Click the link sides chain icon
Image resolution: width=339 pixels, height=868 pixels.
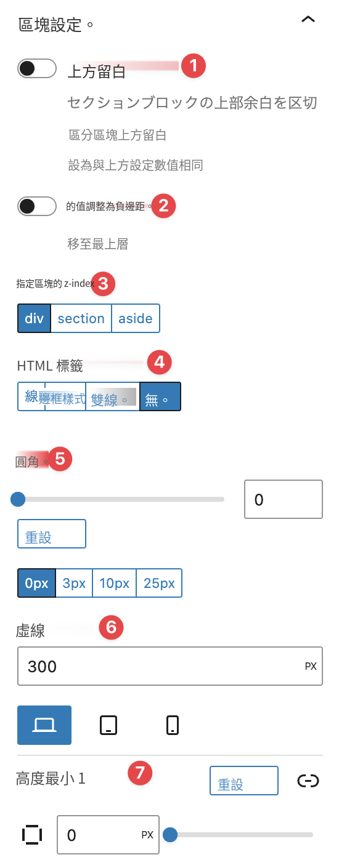click(x=308, y=781)
